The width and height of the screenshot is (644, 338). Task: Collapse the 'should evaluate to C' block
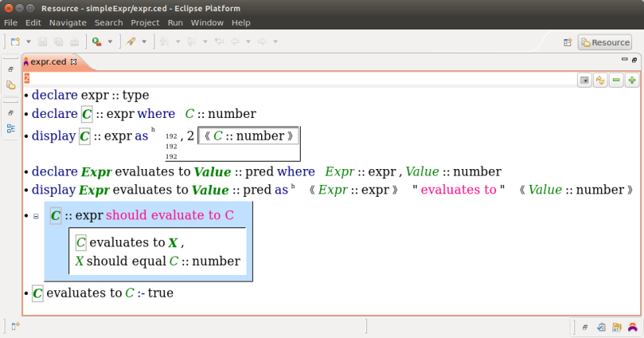pos(36,216)
